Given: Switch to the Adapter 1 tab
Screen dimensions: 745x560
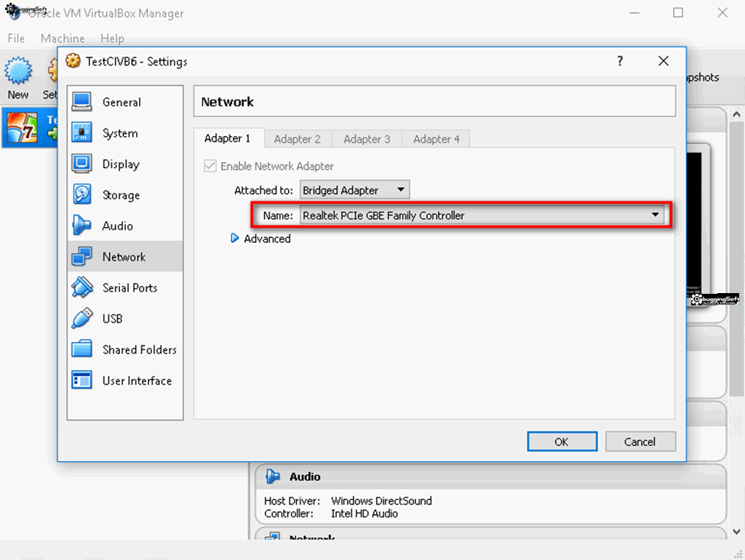Looking at the screenshot, I should [227, 138].
